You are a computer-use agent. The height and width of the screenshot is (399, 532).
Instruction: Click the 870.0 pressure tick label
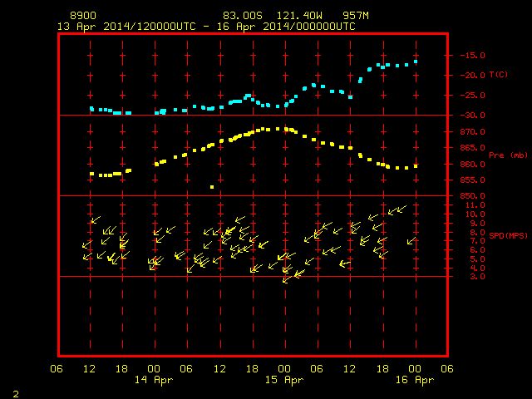[473, 132]
